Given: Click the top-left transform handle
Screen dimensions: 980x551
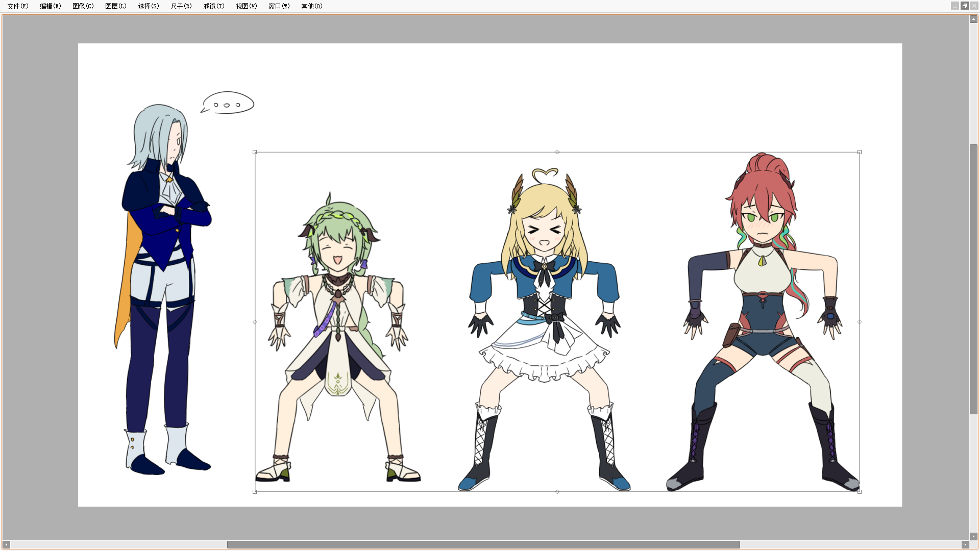Looking at the screenshot, I should click(x=255, y=152).
